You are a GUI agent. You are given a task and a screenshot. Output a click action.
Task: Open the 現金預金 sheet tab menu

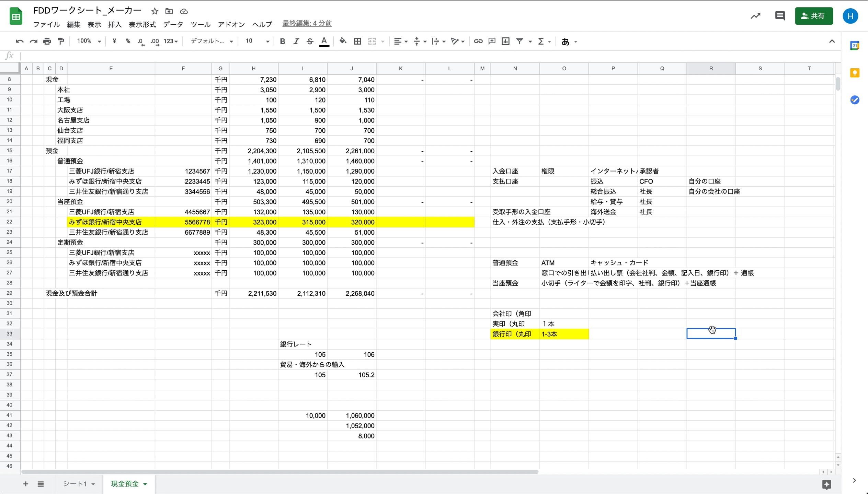(x=144, y=484)
